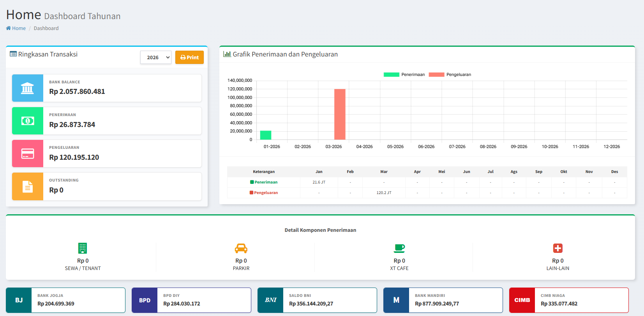
Task: Click the Outstanding document icon
Action: click(x=27, y=187)
